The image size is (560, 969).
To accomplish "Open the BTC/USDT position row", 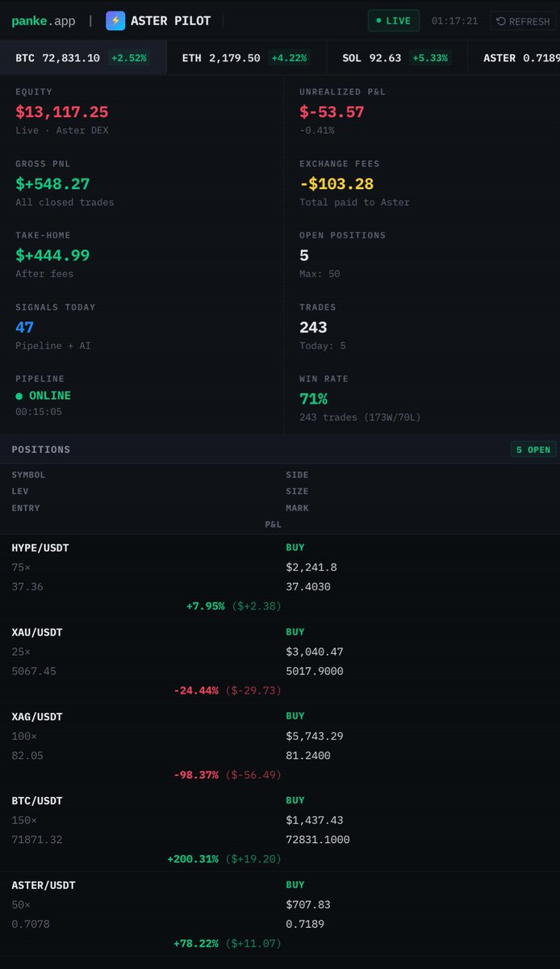I will click(x=280, y=829).
